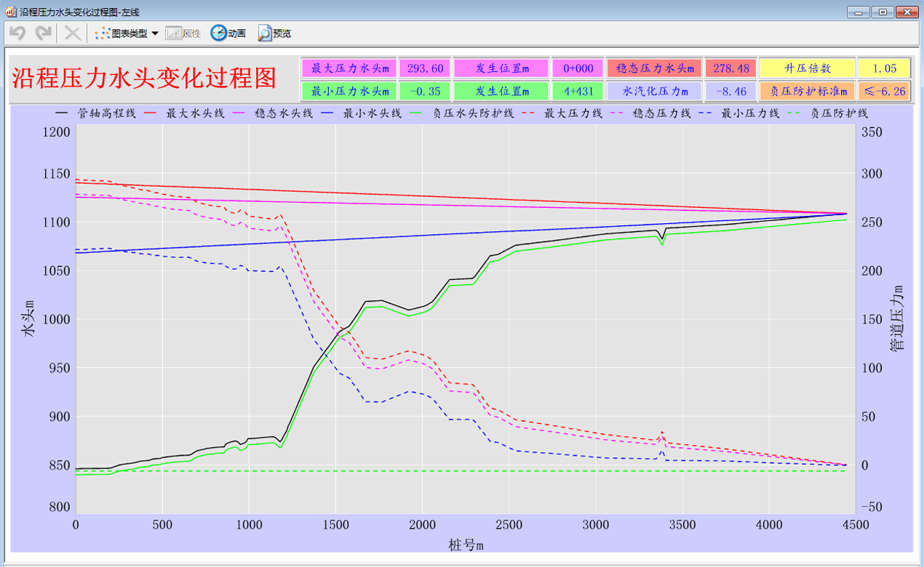The height and width of the screenshot is (567, 924).
Task: Toggle the 最大压力线 legend entry
Action: point(562,114)
